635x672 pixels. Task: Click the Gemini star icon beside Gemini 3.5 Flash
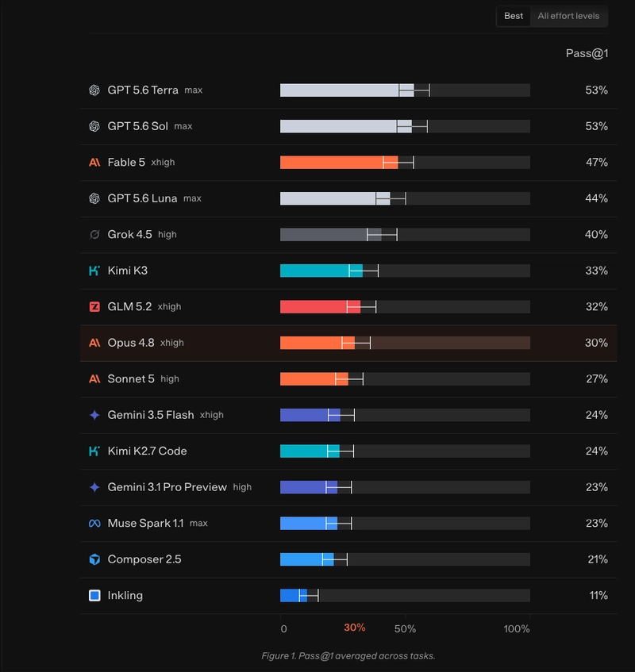pyautogui.click(x=94, y=415)
